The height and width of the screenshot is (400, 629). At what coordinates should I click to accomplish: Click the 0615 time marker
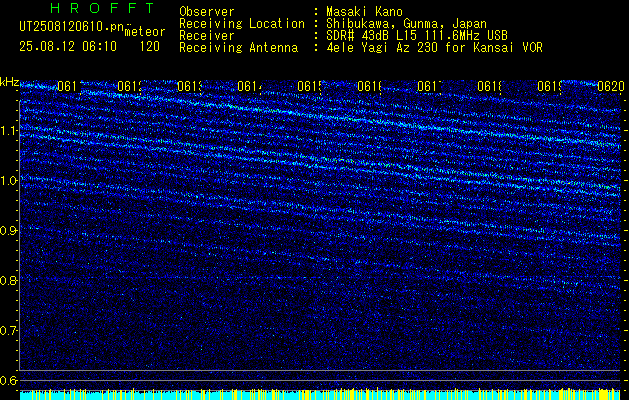(310, 86)
